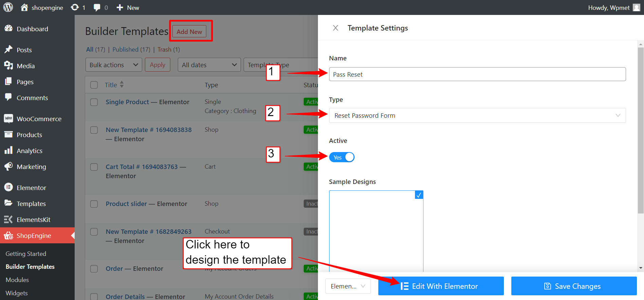Open Dashboard from sidebar
This screenshot has width=644, height=300.
click(x=32, y=29)
